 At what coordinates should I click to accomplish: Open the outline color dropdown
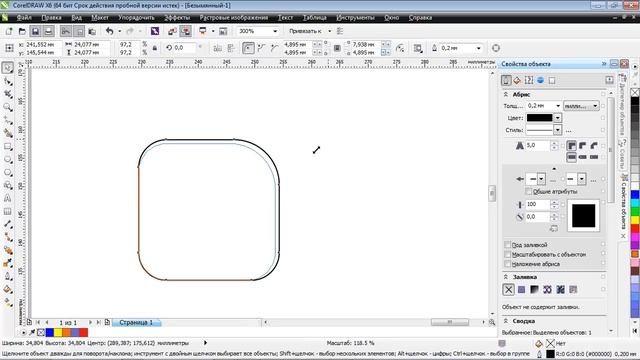pos(557,118)
